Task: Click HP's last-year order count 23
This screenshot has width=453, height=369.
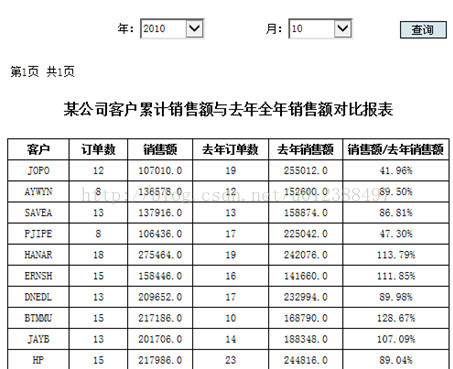Action: point(230,360)
